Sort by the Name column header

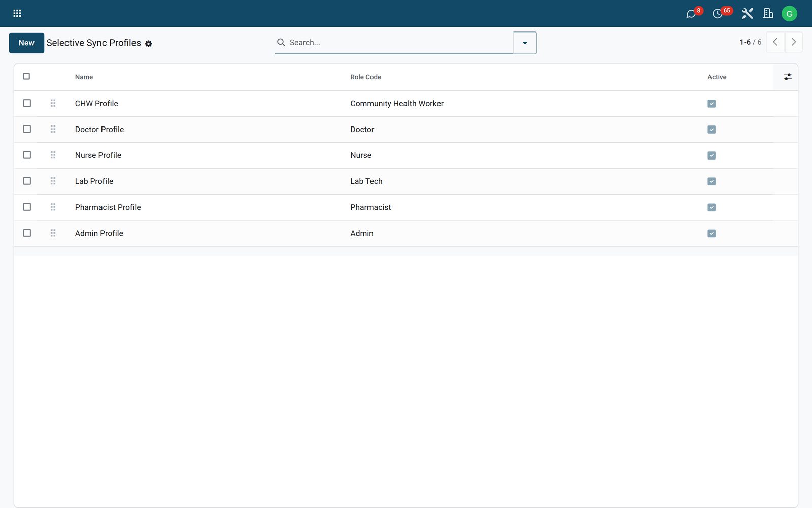point(84,77)
